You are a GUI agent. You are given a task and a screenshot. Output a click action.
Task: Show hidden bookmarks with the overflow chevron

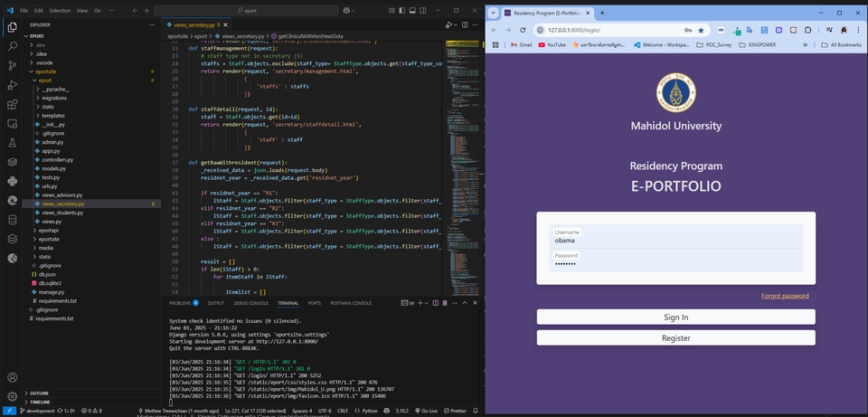805,45
